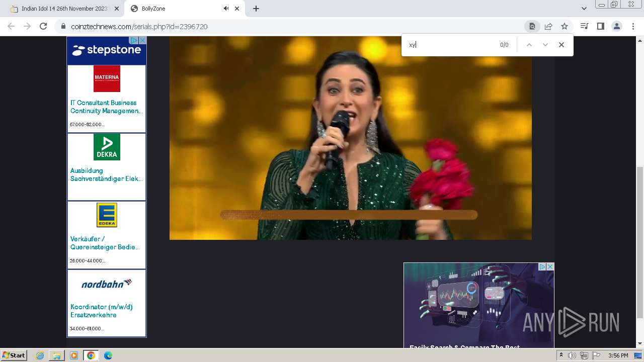Open the Action Center flag icon

click(x=596, y=355)
